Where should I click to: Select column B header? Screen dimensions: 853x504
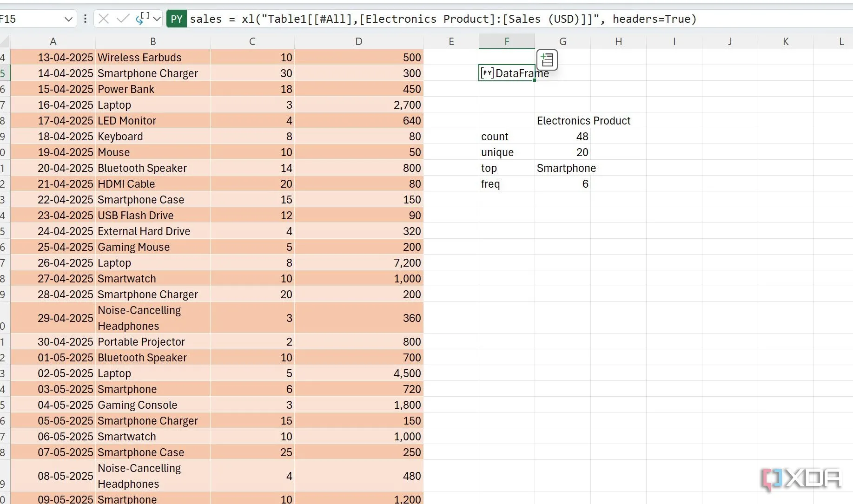tap(153, 41)
